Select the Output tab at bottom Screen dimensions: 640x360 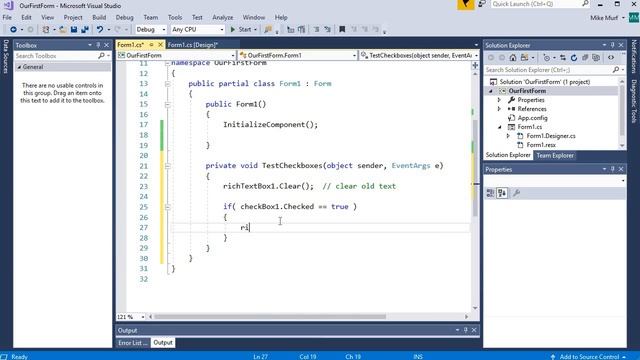(163, 342)
